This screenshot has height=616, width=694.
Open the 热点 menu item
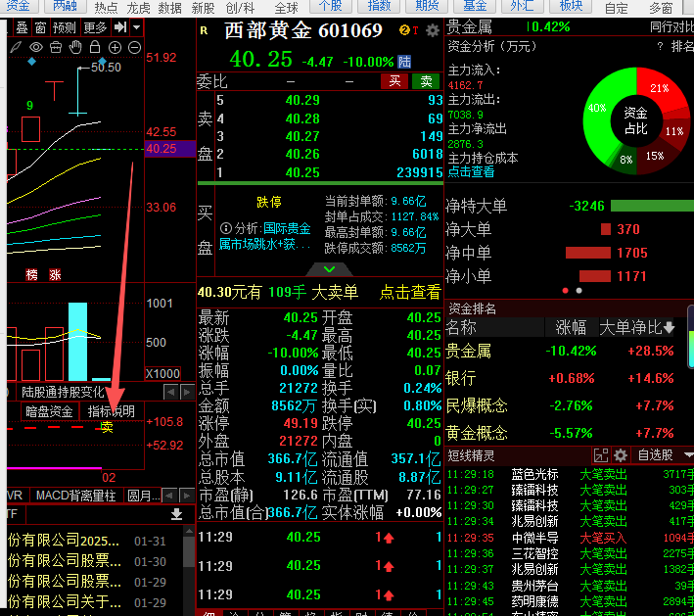point(107,8)
